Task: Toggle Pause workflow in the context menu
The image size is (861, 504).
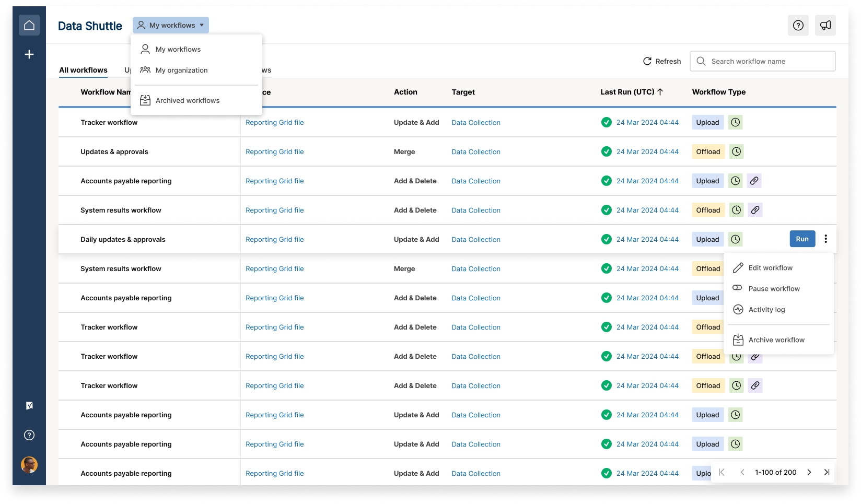Action: 774,288
